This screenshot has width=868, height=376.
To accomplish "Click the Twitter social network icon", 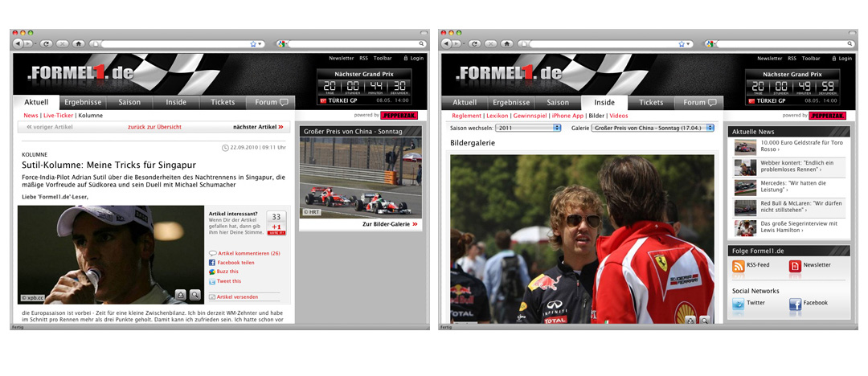I will [x=738, y=304].
